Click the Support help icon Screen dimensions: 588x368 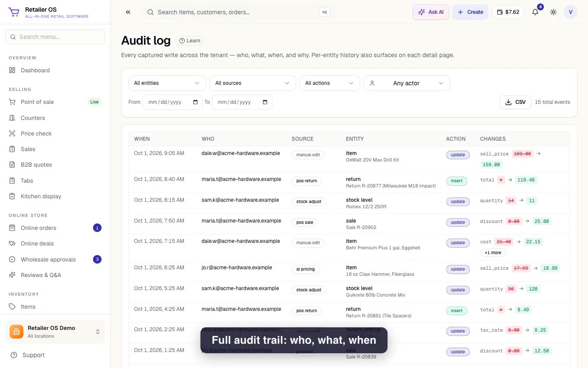coord(14,355)
